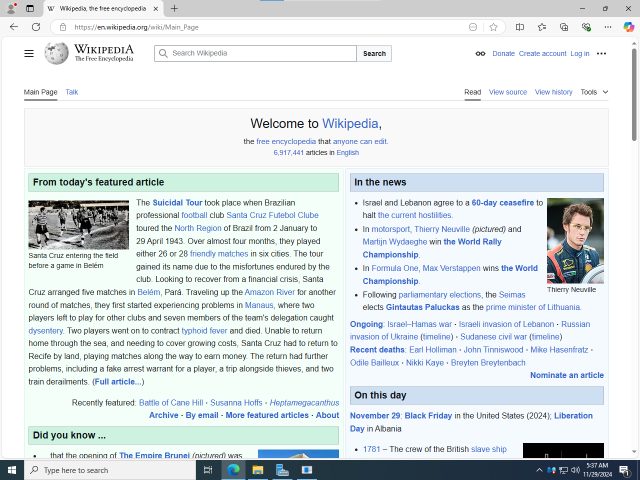The image size is (640, 480).
Task: Open a new browser tab
Action: pyautogui.click(x=174, y=8)
